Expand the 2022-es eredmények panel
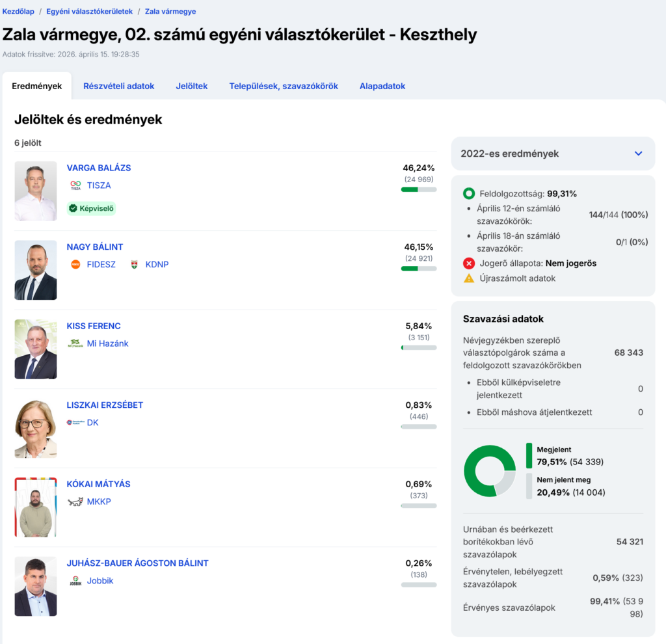Image resolution: width=666 pixels, height=644 pixels. pyautogui.click(x=638, y=154)
